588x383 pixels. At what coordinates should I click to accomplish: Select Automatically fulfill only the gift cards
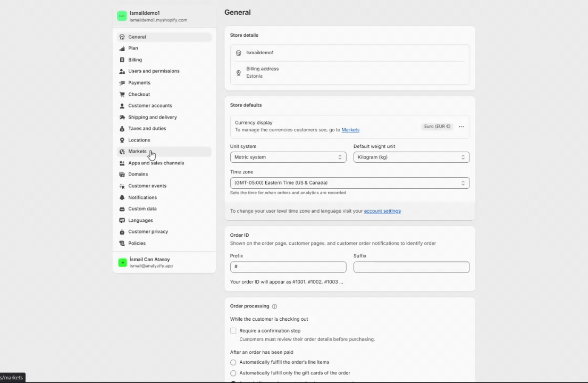pyautogui.click(x=233, y=373)
